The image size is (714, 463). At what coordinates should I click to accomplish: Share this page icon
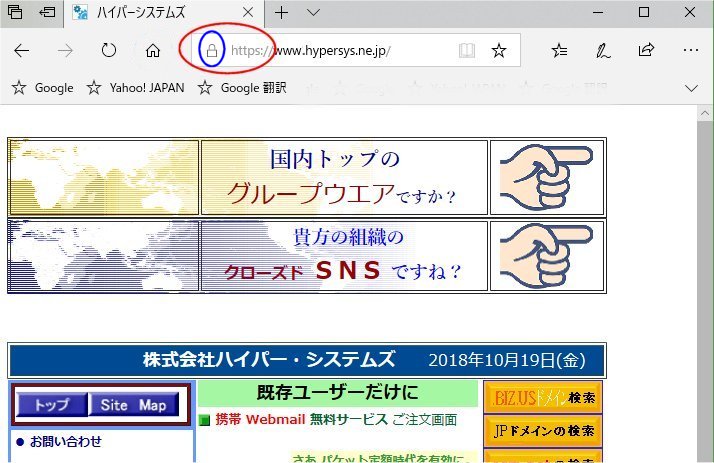coord(646,50)
